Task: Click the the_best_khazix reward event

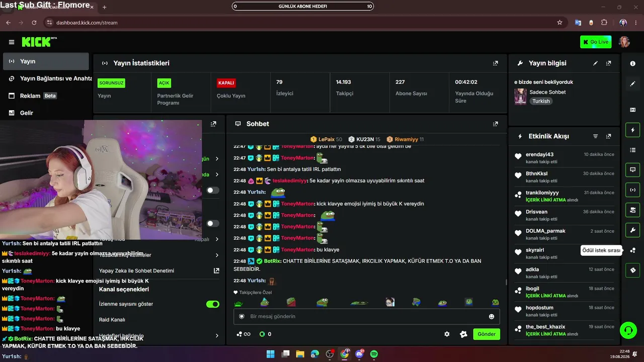Action: tap(565, 330)
